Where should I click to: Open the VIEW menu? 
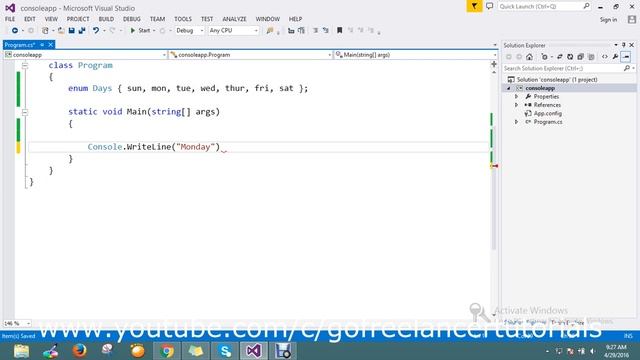(x=51, y=19)
